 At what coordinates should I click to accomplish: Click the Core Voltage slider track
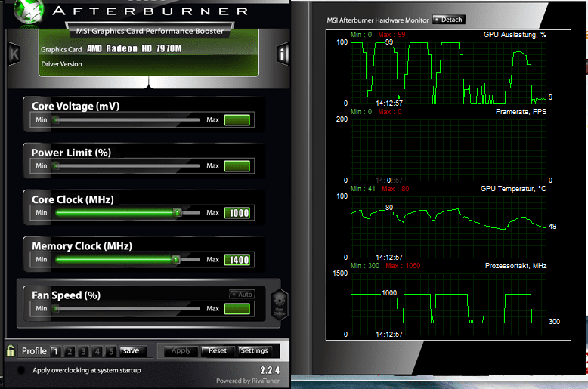[128, 120]
